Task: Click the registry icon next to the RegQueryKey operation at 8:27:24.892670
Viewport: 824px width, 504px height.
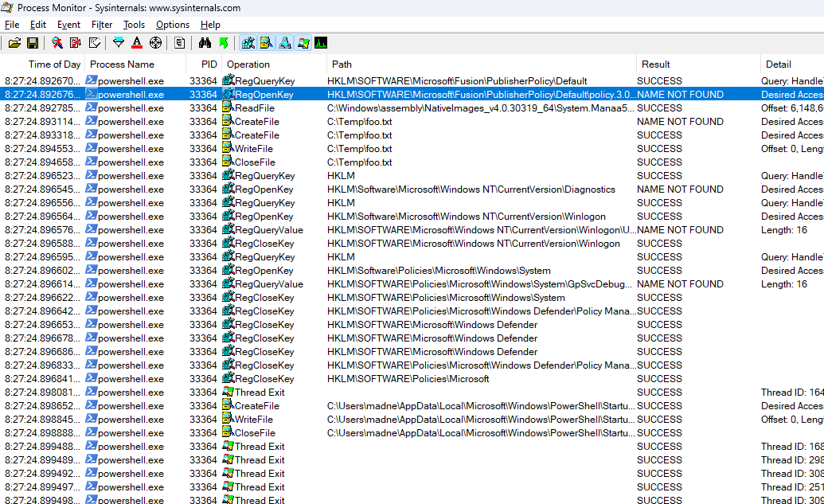Action: pyautogui.click(x=228, y=80)
